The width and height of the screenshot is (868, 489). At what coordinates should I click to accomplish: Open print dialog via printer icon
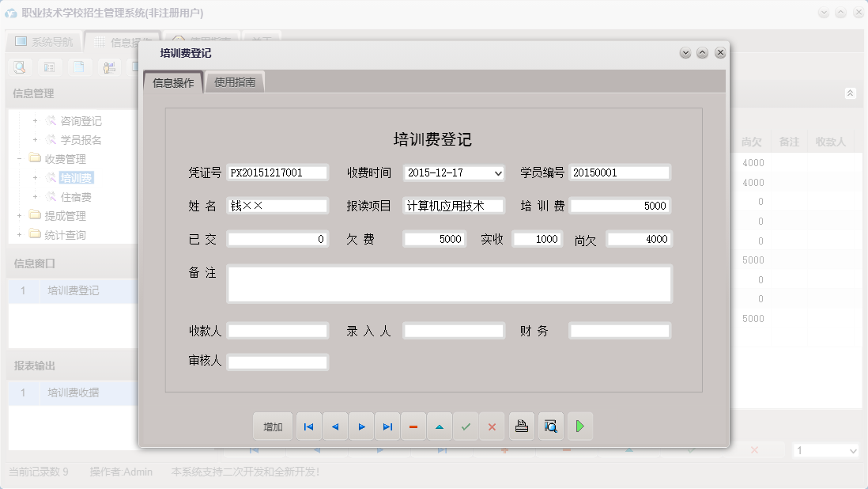coord(522,426)
